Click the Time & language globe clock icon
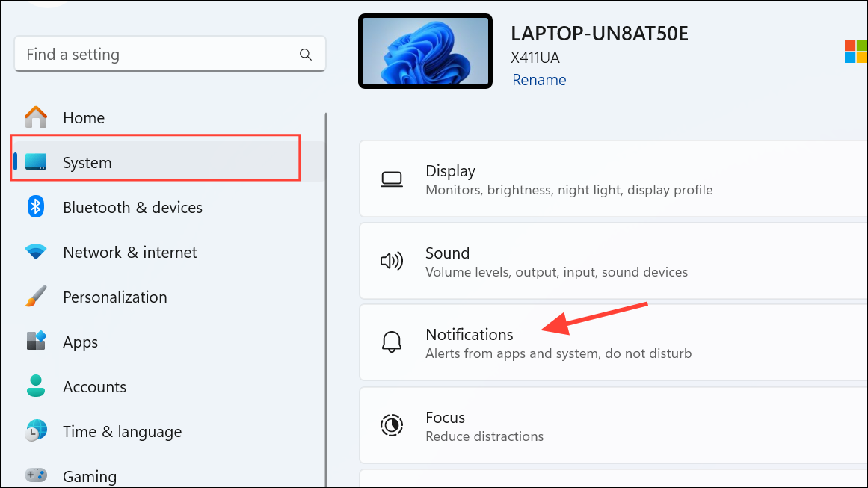This screenshot has width=868, height=488. (x=36, y=431)
